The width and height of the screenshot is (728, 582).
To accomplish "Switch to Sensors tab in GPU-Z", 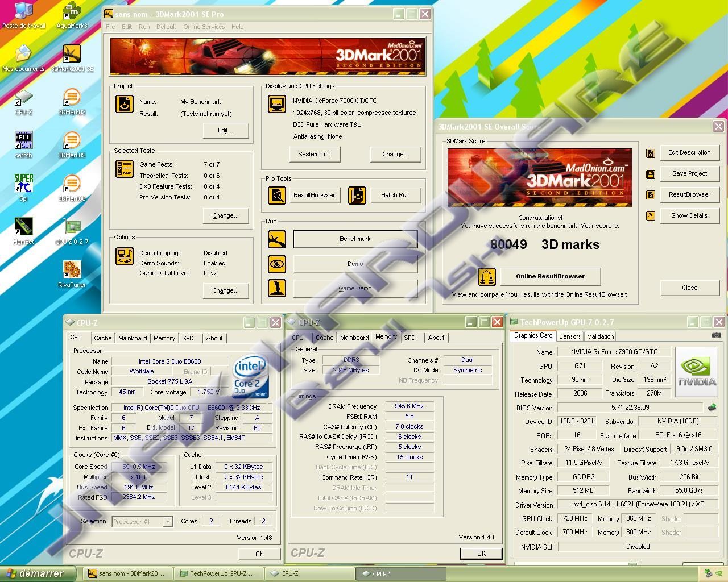I will (x=570, y=336).
